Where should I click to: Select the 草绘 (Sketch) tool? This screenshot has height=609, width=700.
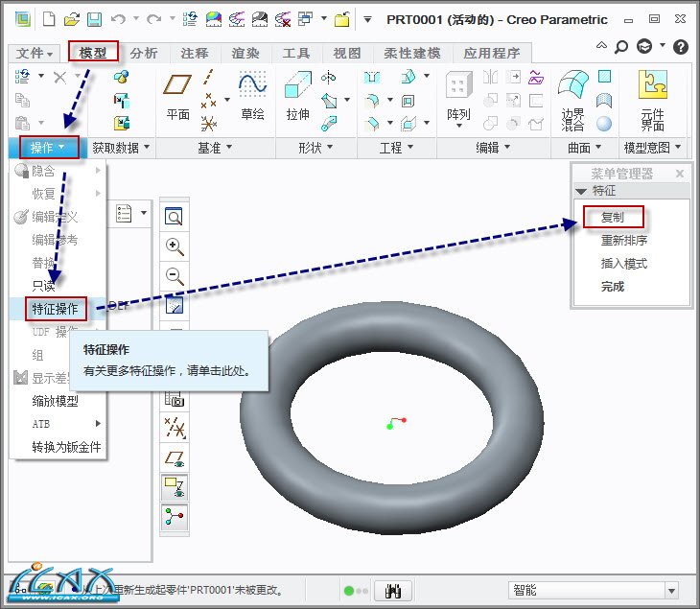[252, 96]
